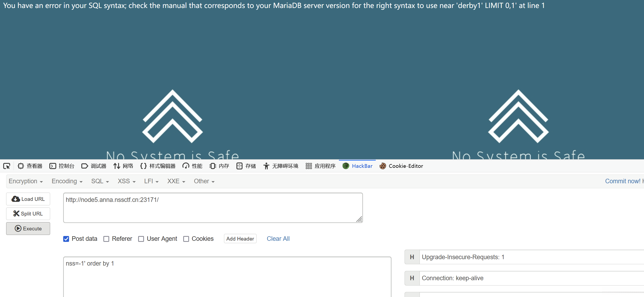Open the XSS dropdown menu
This screenshot has width=644, height=297.
click(127, 181)
